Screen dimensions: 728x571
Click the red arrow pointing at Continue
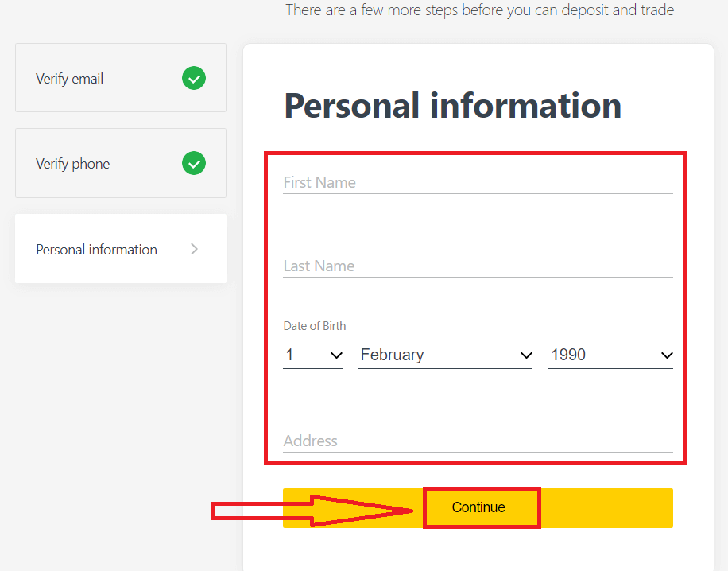pyautogui.click(x=314, y=510)
